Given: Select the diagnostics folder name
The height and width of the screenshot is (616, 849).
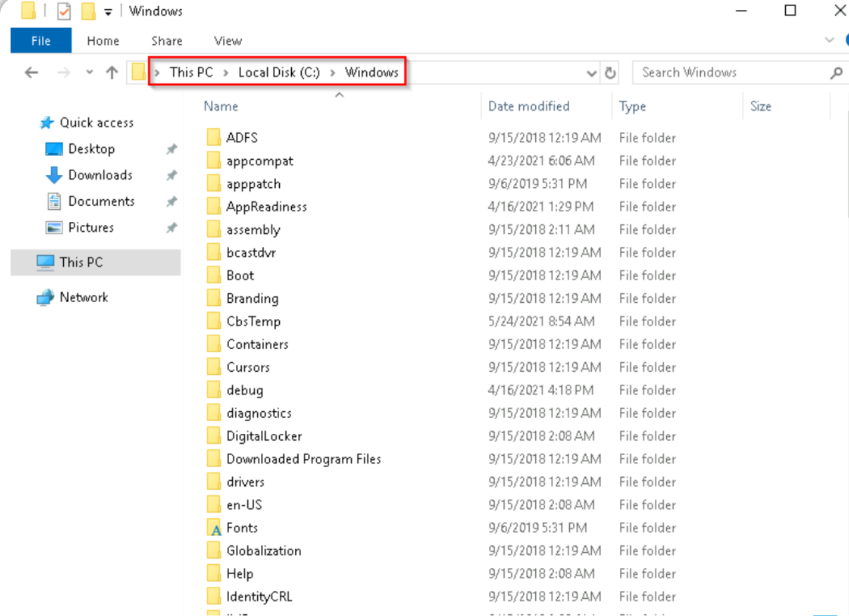Looking at the screenshot, I should click(x=259, y=413).
